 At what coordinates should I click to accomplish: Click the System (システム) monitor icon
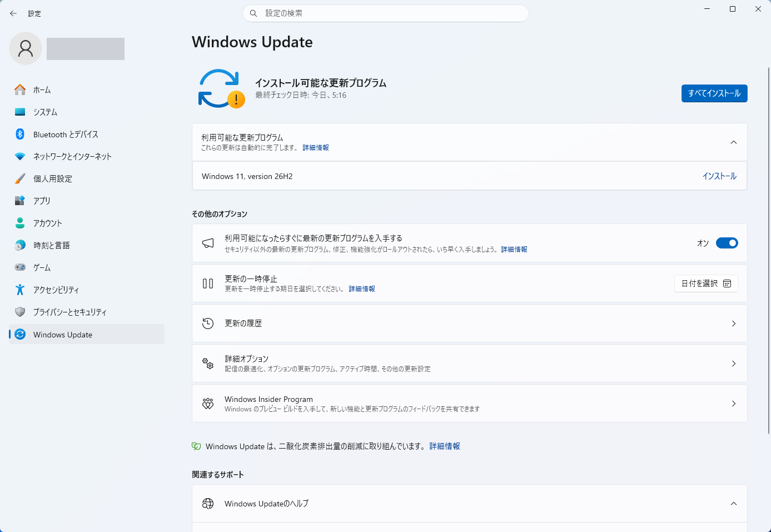click(20, 112)
